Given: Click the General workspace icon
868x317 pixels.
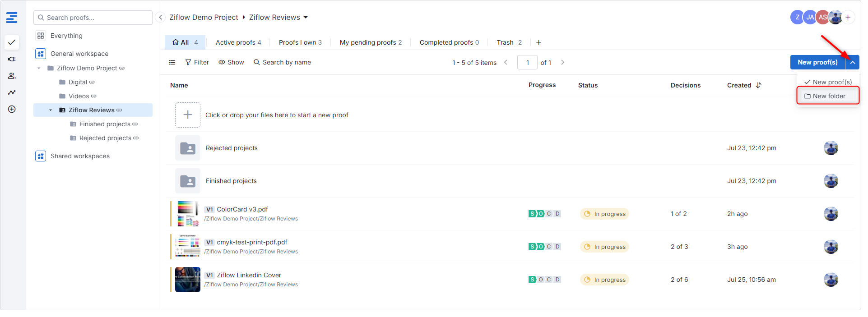Looking at the screenshot, I should pos(41,54).
